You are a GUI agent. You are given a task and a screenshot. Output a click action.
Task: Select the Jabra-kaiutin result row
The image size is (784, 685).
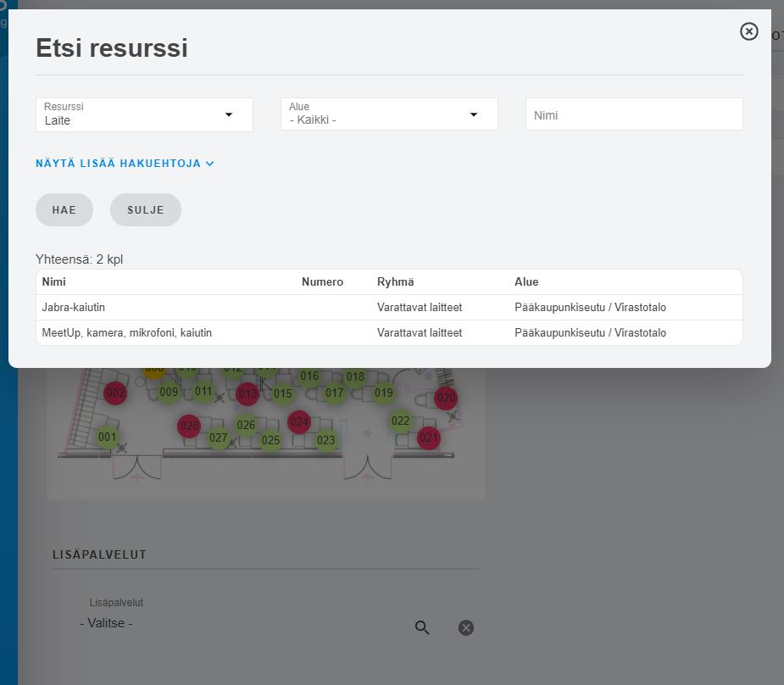pos(389,308)
